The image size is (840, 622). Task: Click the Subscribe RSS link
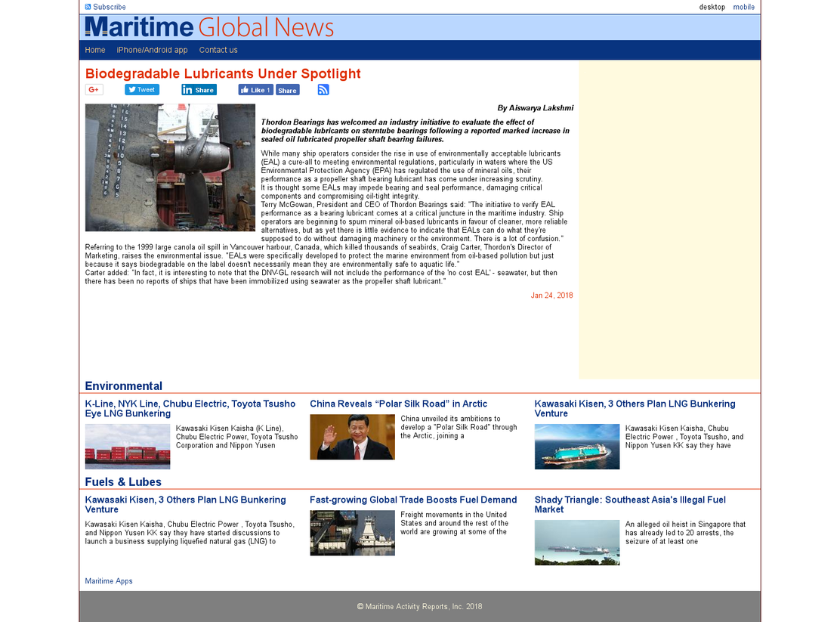(106, 7)
